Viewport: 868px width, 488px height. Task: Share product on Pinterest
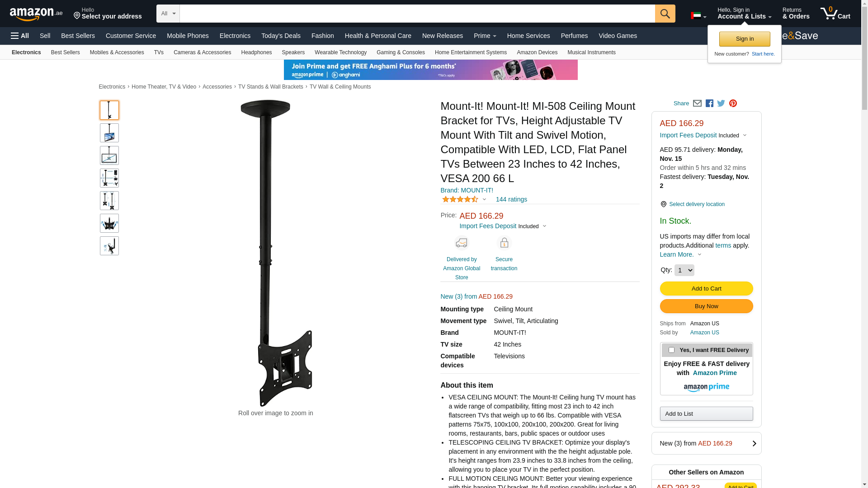tap(733, 103)
